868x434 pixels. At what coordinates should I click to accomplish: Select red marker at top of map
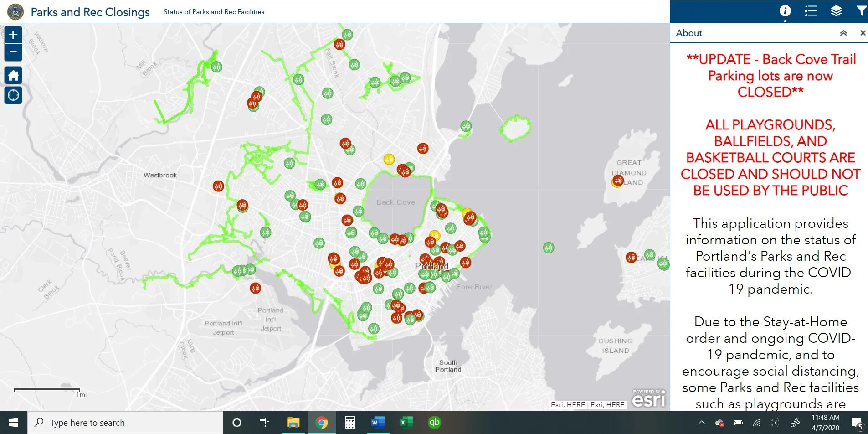339,44
